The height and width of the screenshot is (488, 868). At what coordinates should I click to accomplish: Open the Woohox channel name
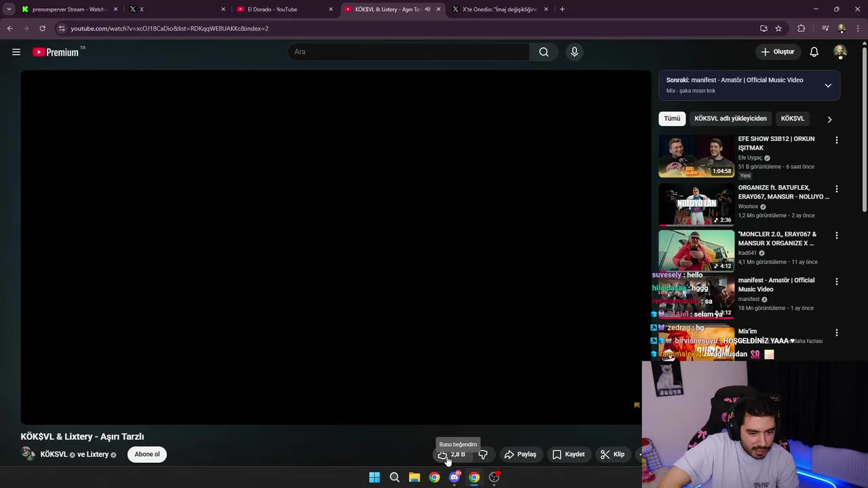click(748, 207)
